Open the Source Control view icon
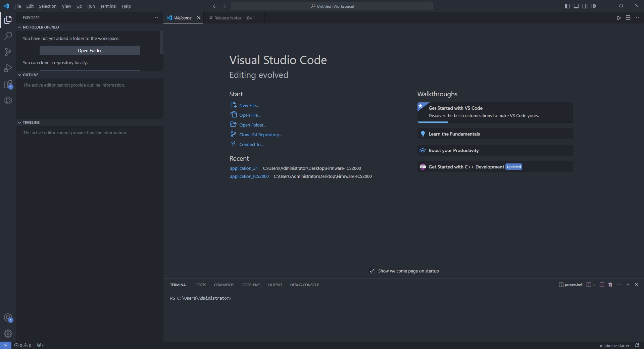Image resolution: width=644 pixels, height=349 pixels. click(x=8, y=52)
